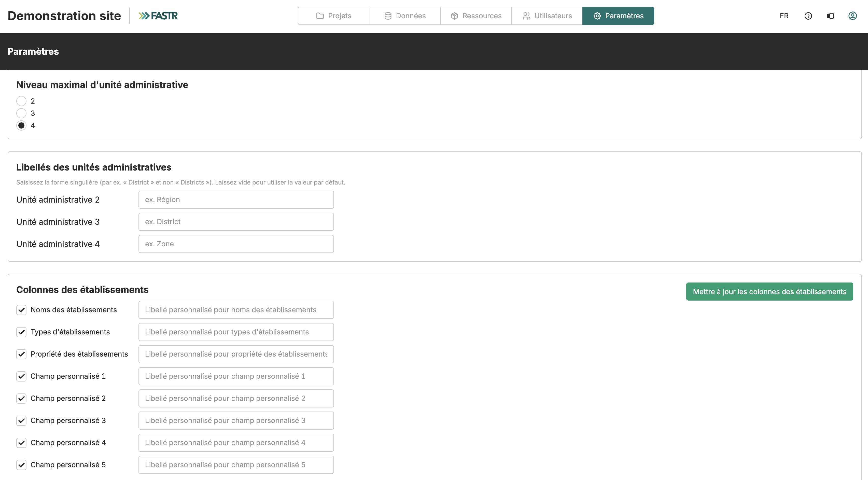Uncheck Champ personnalisé 5
This screenshot has width=868, height=480.
click(x=21, y=465)
